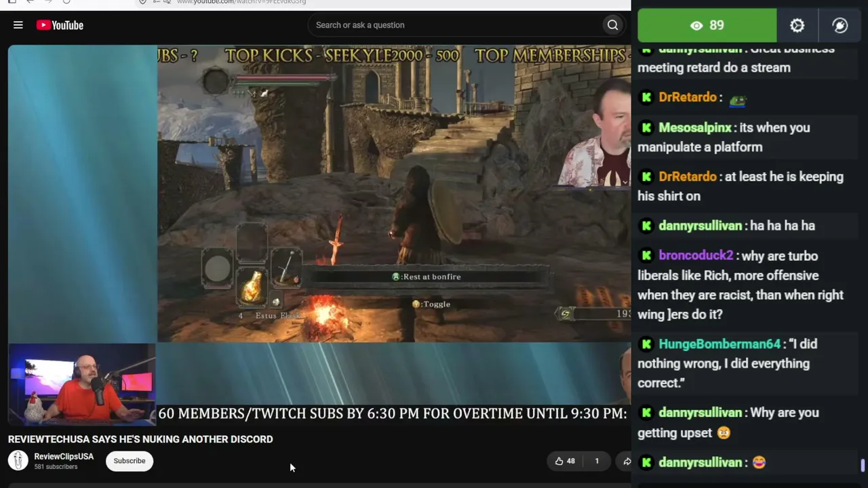Go to the YouTube home logo

(60, 25)
